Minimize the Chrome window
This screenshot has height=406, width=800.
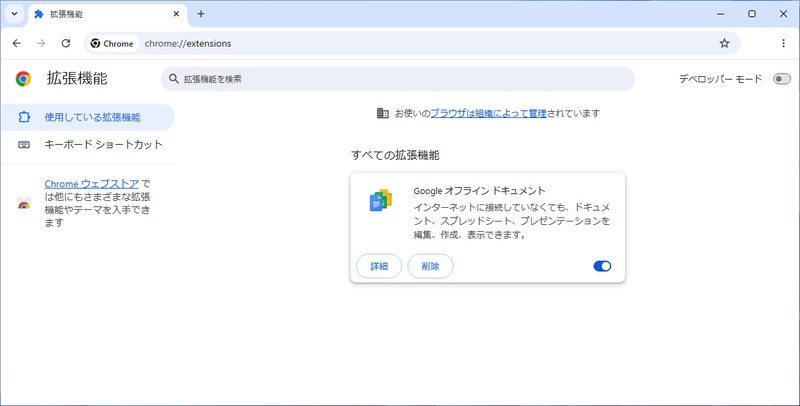pos(720,14)
